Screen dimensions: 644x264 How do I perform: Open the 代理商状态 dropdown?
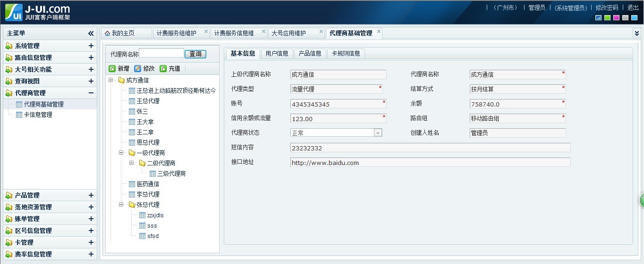click(x=378, y=133)
